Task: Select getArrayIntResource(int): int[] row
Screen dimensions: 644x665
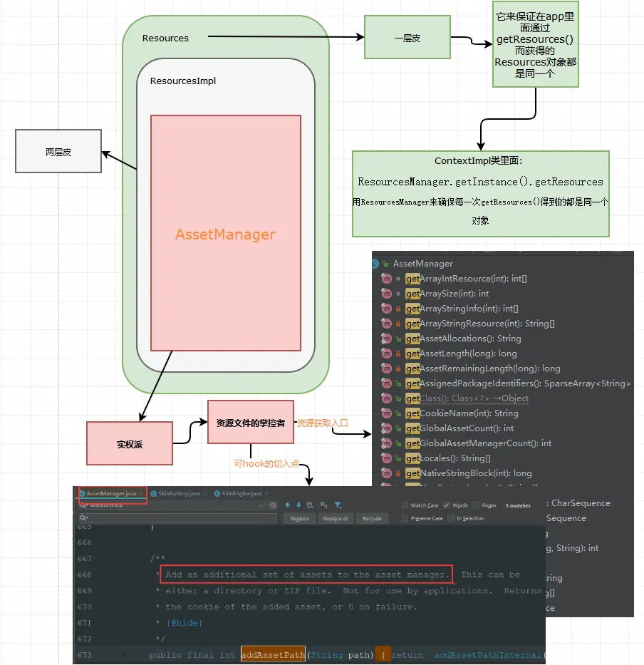Action: (466, 279)
